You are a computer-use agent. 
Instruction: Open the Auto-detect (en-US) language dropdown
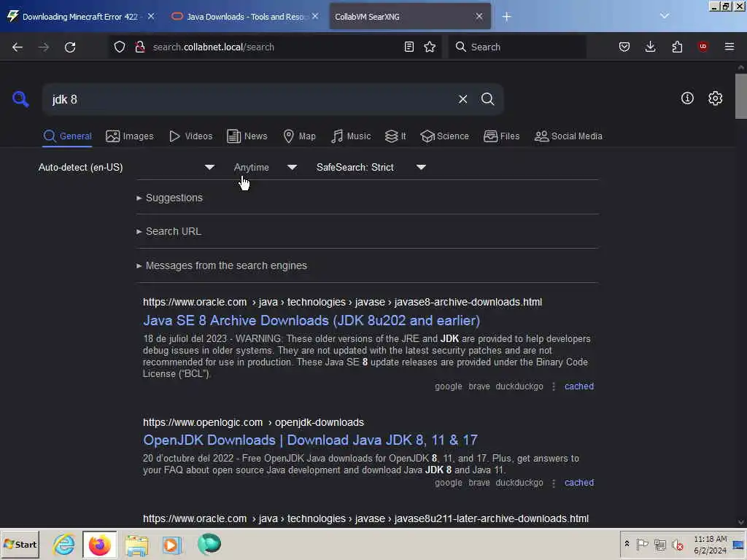(126, 167)
